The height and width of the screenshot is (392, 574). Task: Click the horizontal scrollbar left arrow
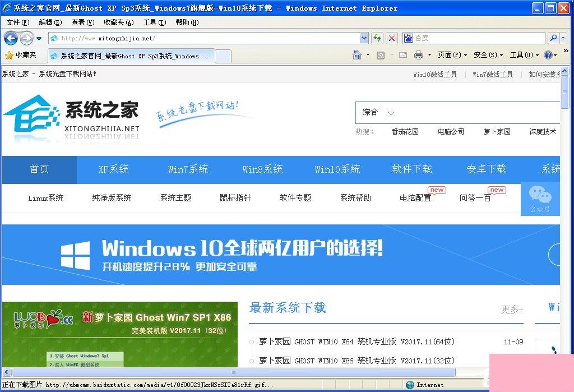point(6,372)
